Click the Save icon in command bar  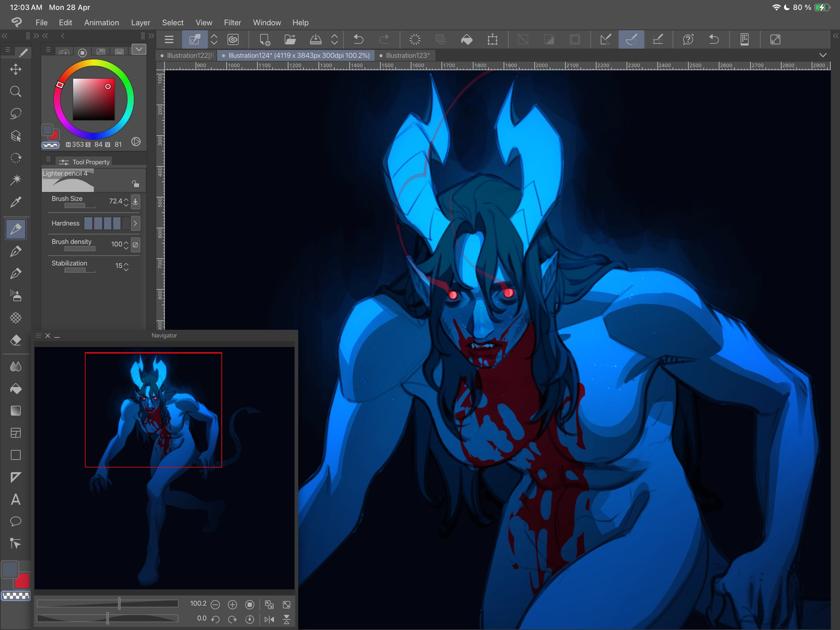click(x=316, y=40)
